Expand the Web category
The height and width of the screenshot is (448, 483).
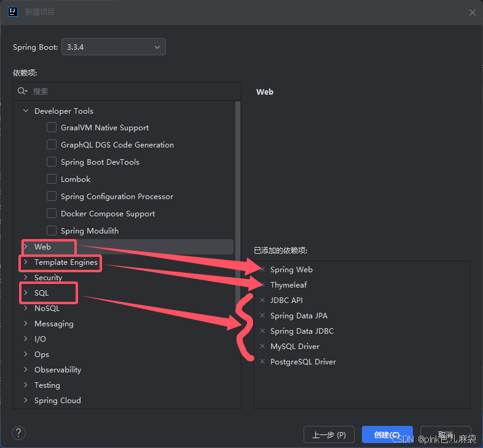[x=26, y=247]
